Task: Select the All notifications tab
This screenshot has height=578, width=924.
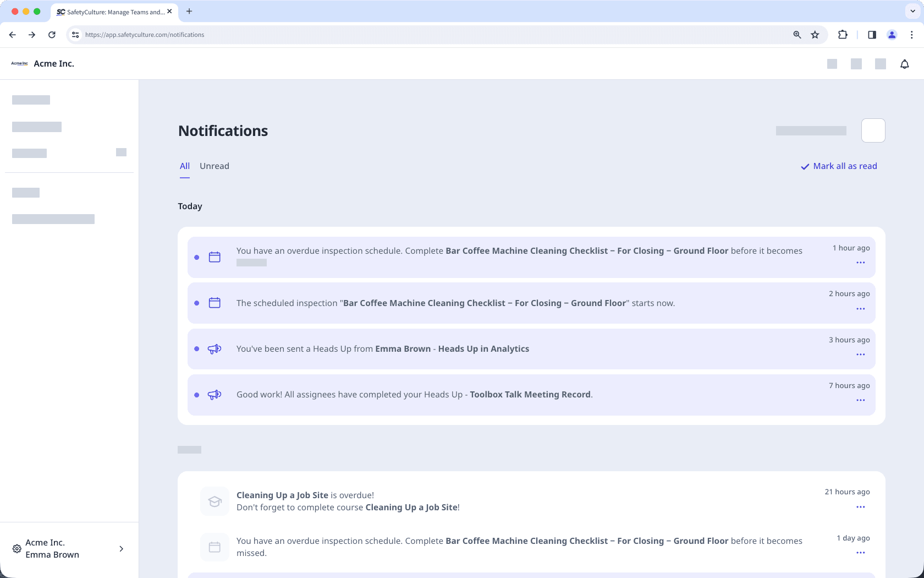Action: (184, 166)
